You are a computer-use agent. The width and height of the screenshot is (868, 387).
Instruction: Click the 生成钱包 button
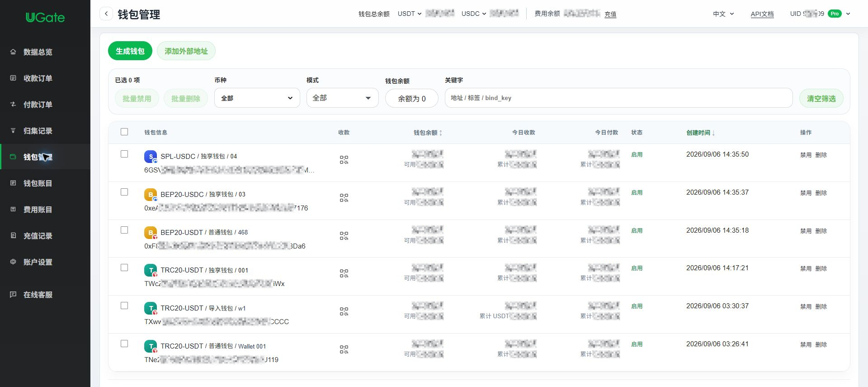click(130, 51)
